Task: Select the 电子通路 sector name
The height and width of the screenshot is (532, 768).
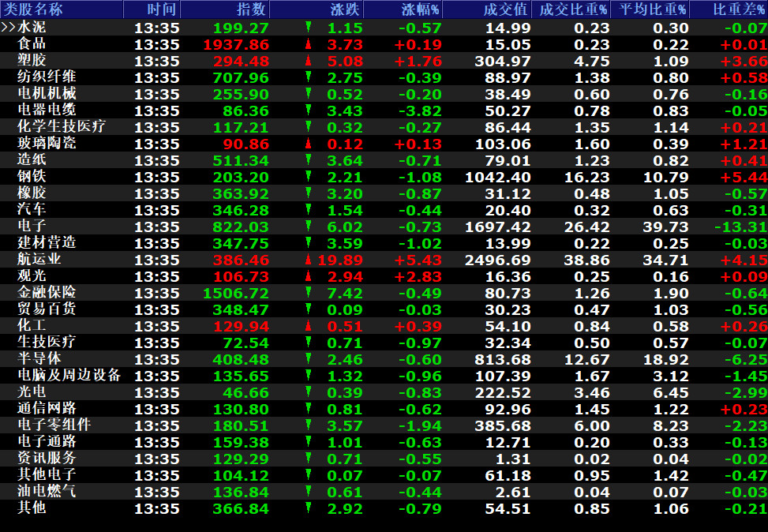Action: point(47,441)
